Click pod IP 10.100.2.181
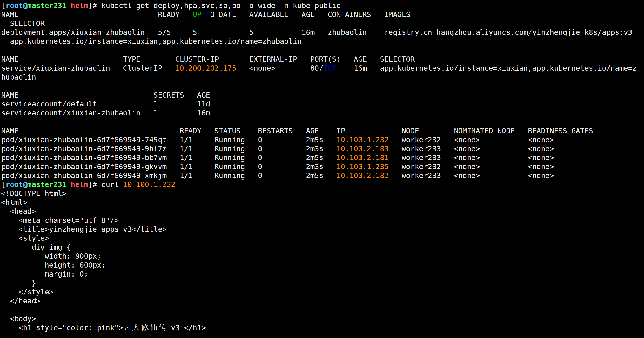Screen dimensions: 644x338 tap(362, 158)
